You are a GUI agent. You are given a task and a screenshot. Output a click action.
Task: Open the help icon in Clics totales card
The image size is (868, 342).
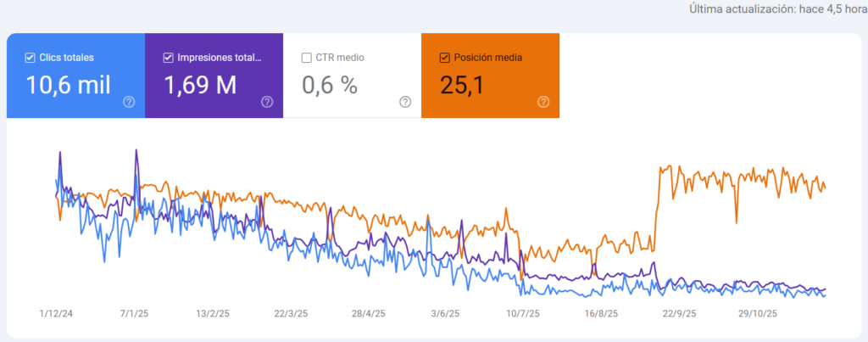(x=129, y=102)
